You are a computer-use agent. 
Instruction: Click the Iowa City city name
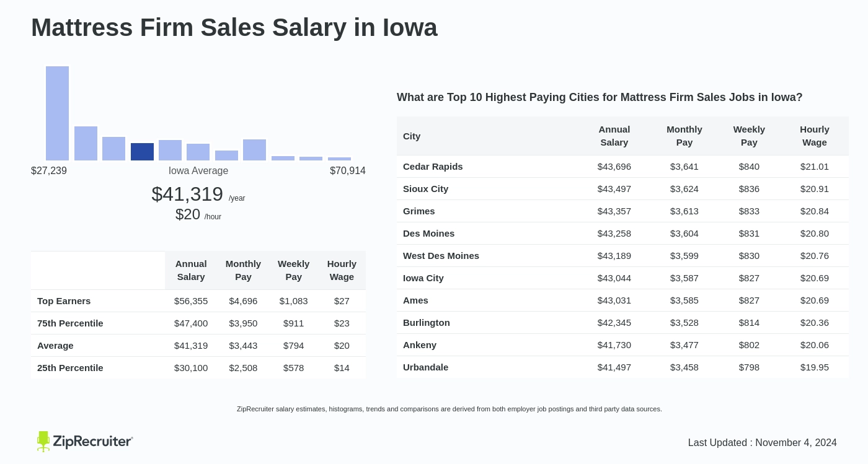tap(423, 278)
